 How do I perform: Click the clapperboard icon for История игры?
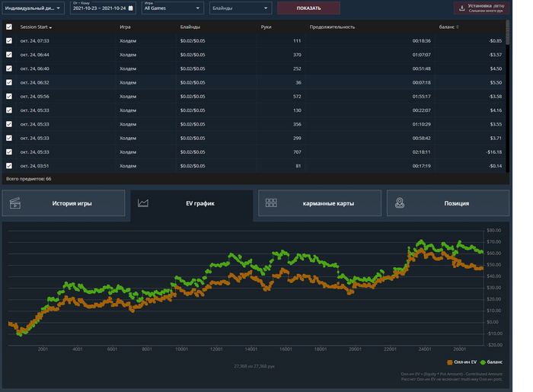[x=15, y=203]
